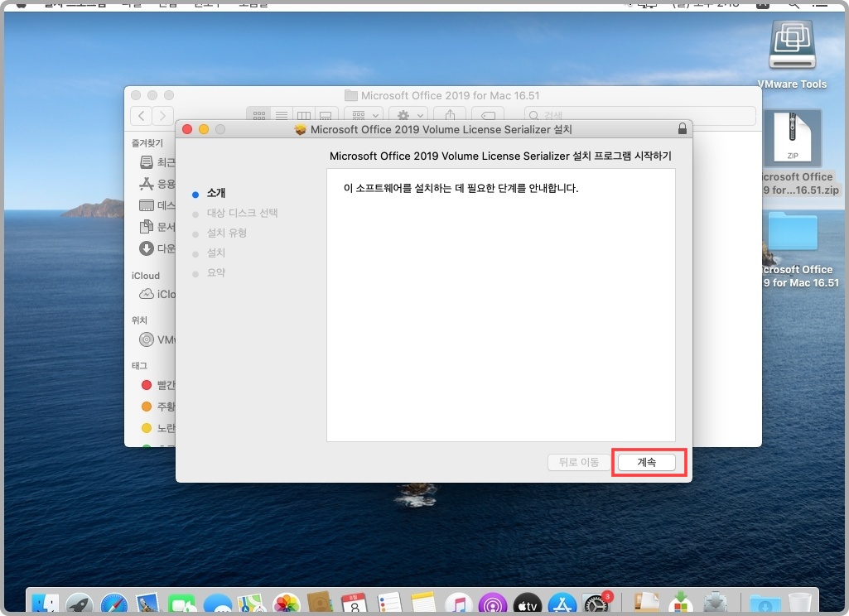
Task: Click the package icon in installer title
Action: tap(300, 129)
